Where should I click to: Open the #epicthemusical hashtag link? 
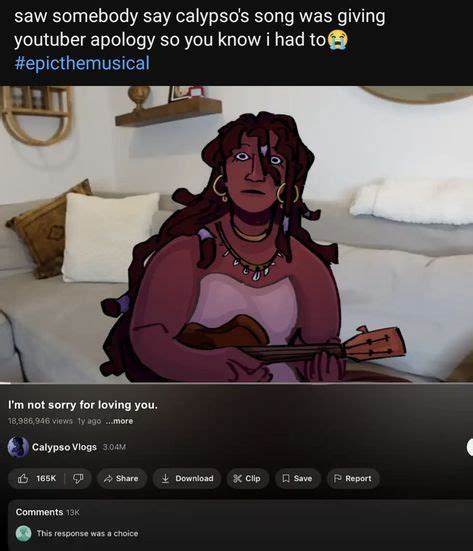point(82,63)
